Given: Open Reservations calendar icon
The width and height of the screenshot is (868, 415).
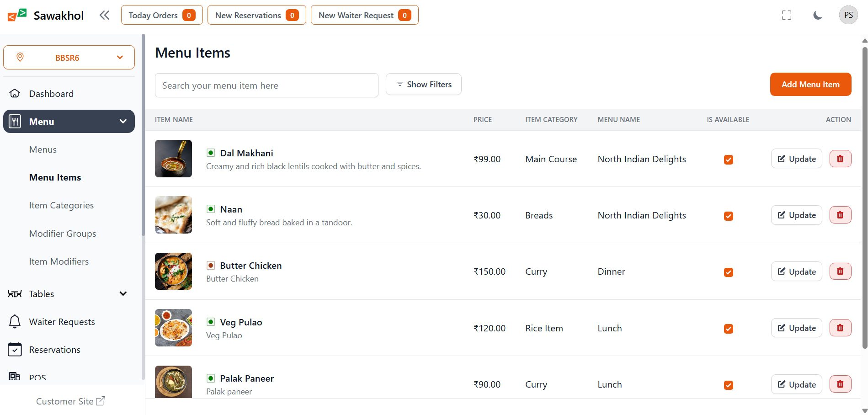Looking at the screenshot, I should point(15,350).
